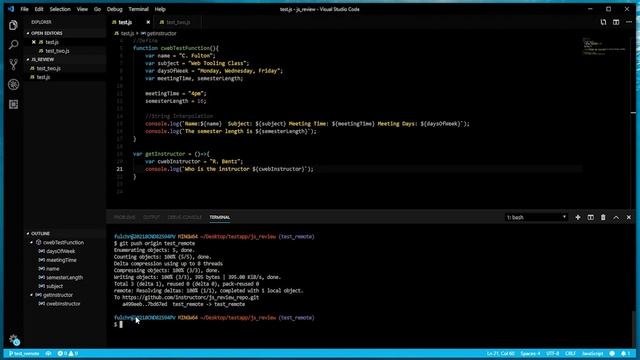
Task: Click the Open Changes icon in editor toolbar
Action: 603,22
